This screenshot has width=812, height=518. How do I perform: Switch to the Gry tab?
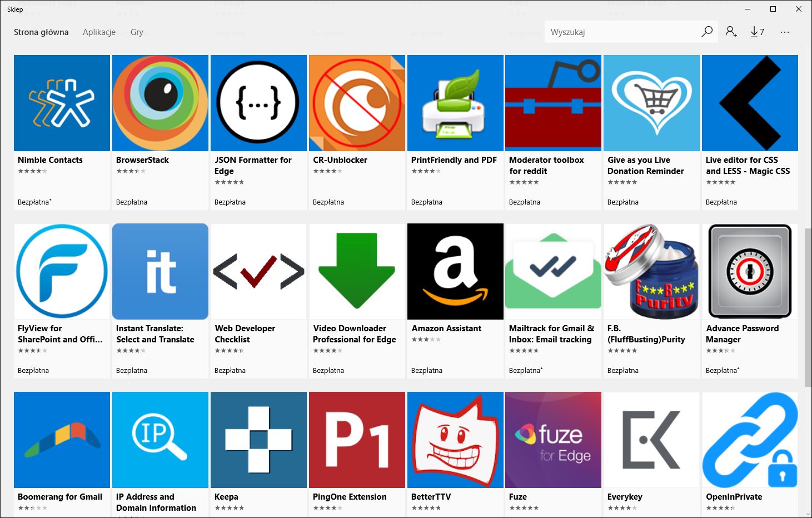pyautogui.click(x=137, y=32)
